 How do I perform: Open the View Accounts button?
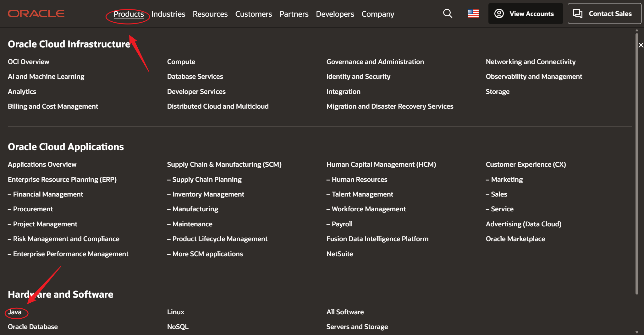pyautogui.click(x=526, y=14)
